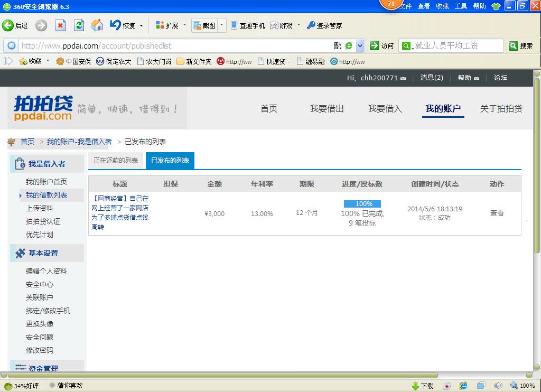This screenshot has width=541, height=392.
Task: Switch to the 正在还款的列表 tab
Action: click(x=116, y=161)
